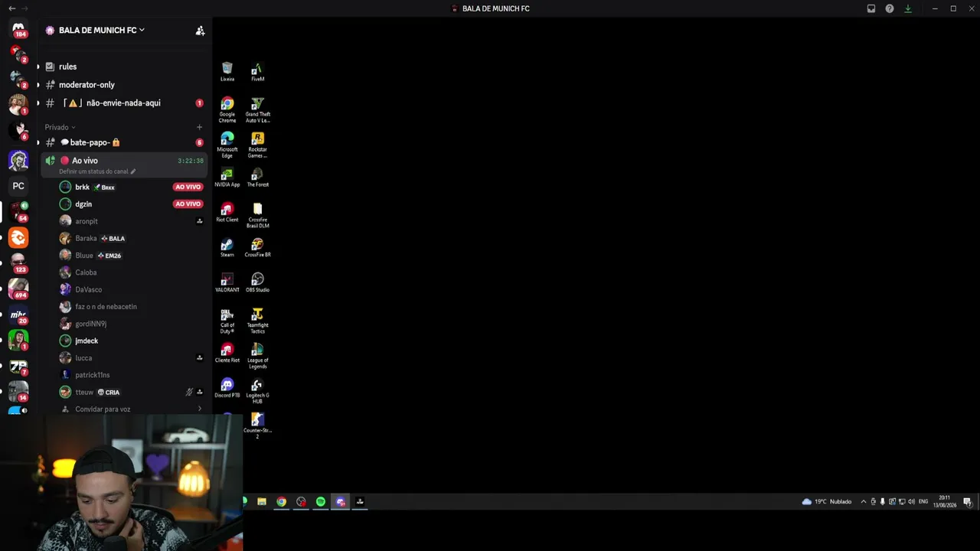Select Rockstar Games launcher desktop icon
The width and height of the screenshot is (980, 551).
(257, 145)
